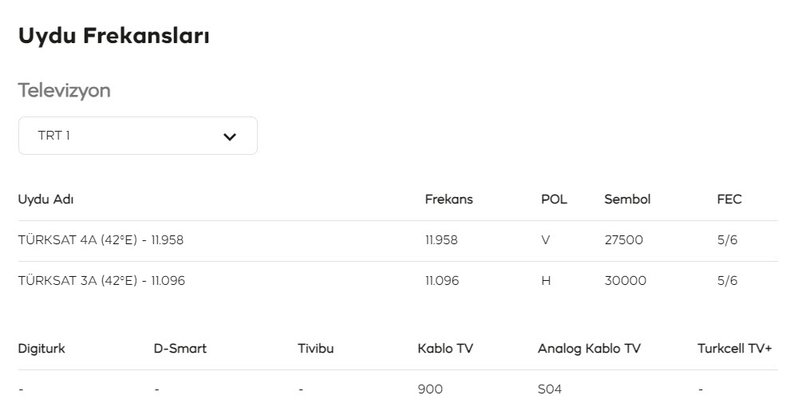790x403 pixels.
Task: Click the Digiturk column label
Action: (42, 349)
